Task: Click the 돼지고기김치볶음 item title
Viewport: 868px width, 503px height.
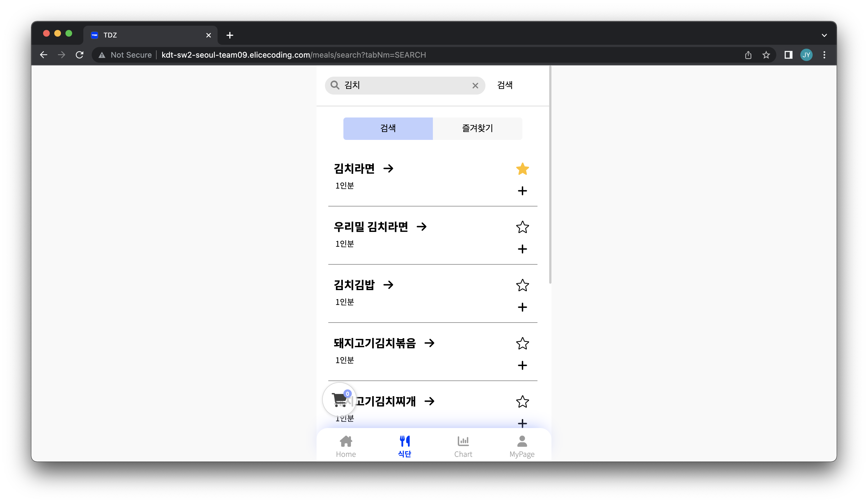Action: [375, 344]
